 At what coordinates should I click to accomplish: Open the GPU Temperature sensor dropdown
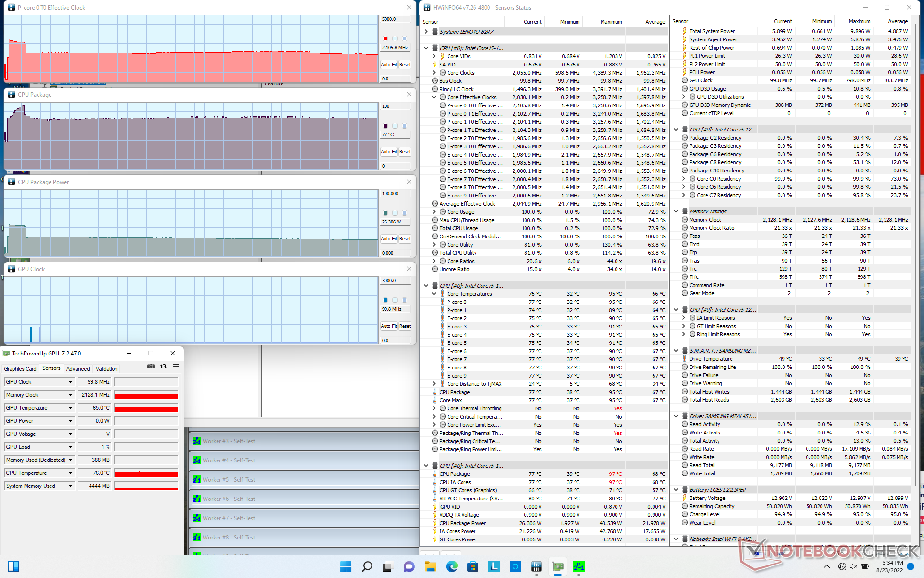click(x=70, y=408)
